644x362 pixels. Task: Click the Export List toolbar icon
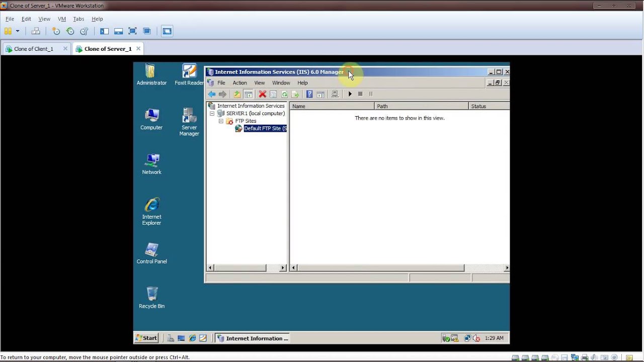(x=295, y=94)
